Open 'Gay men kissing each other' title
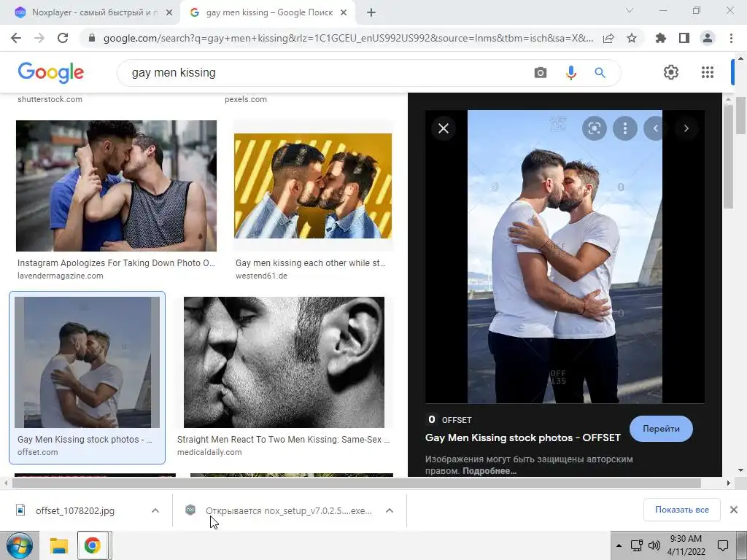 (x=311, y=262)
